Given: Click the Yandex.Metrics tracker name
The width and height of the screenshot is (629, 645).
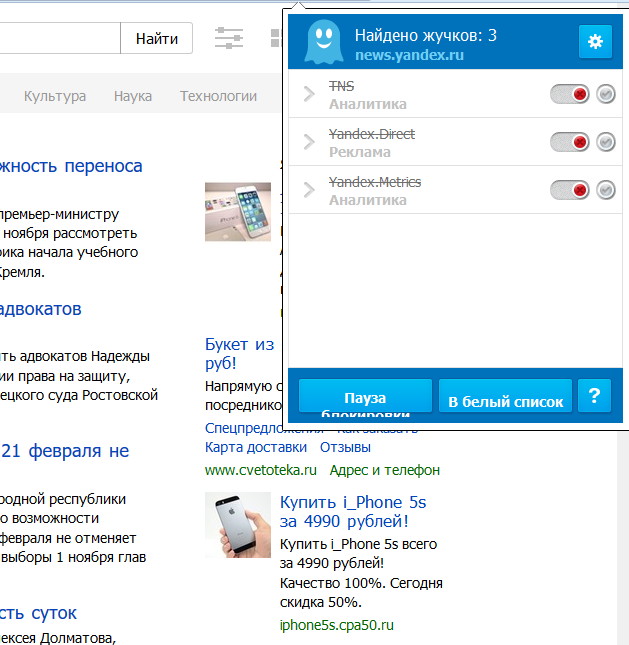Looking at the screenshot, I should (375, 182).
